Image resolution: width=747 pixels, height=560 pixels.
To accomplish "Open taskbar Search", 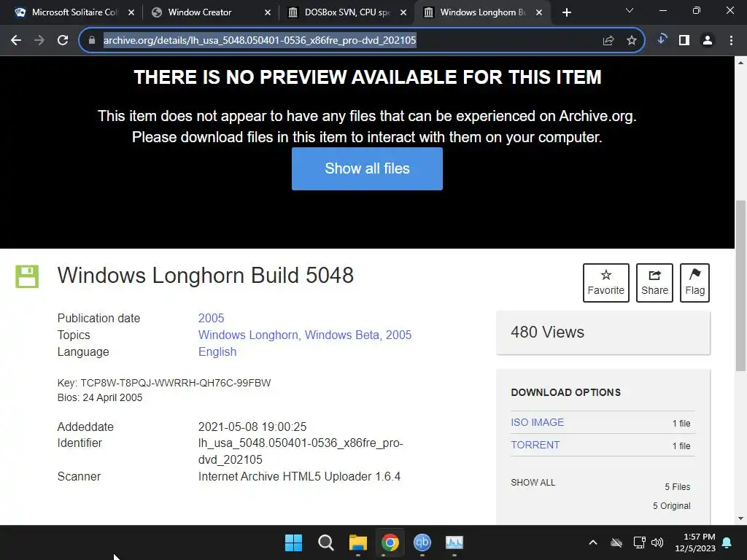I will 326,542.
